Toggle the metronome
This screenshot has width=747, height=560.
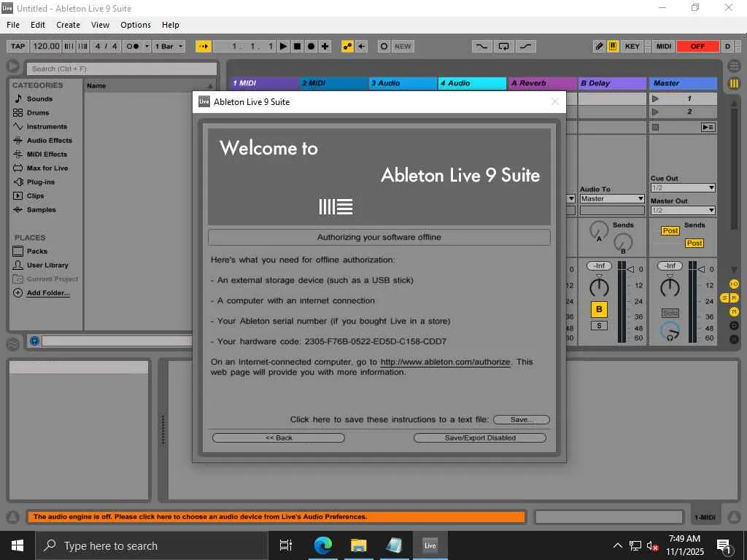point(133,46)
